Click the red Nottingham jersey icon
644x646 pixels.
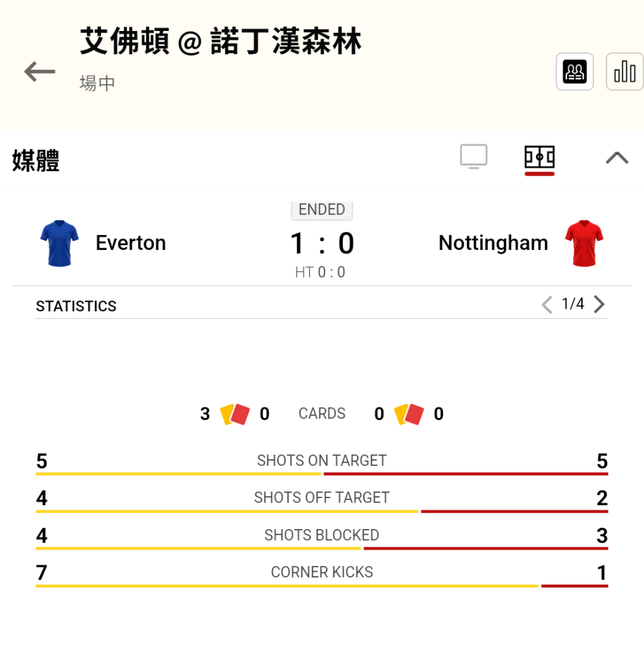point(585,243)
